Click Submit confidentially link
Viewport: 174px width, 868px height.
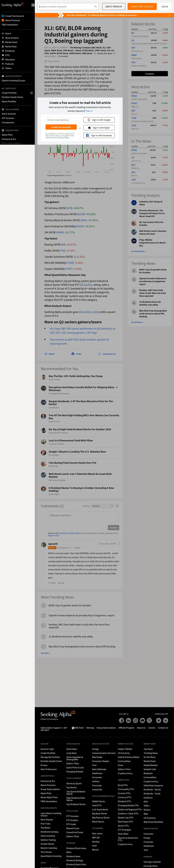click(70, 533)
